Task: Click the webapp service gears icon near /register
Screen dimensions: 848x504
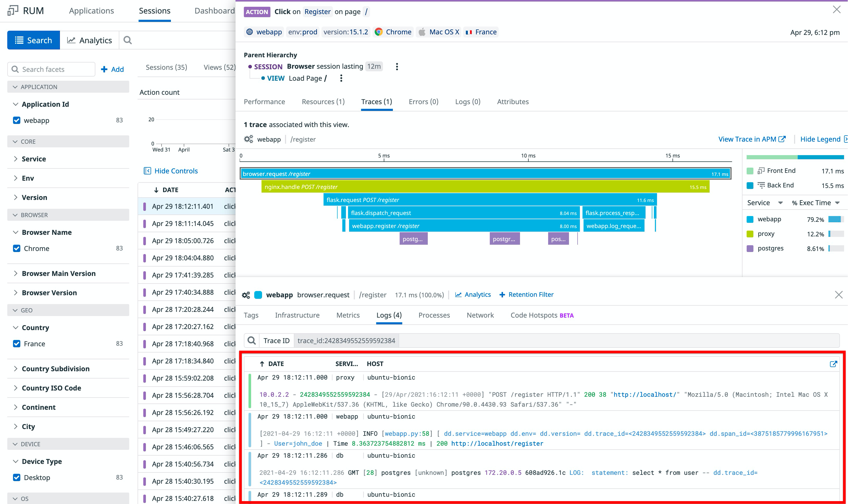Action: pyautogui.click(x=249, y=139)
